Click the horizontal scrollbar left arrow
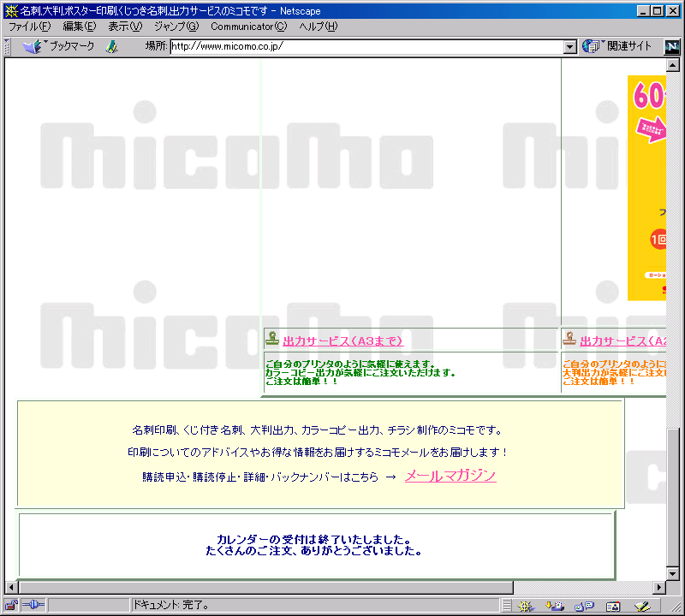 coord(11,588)
